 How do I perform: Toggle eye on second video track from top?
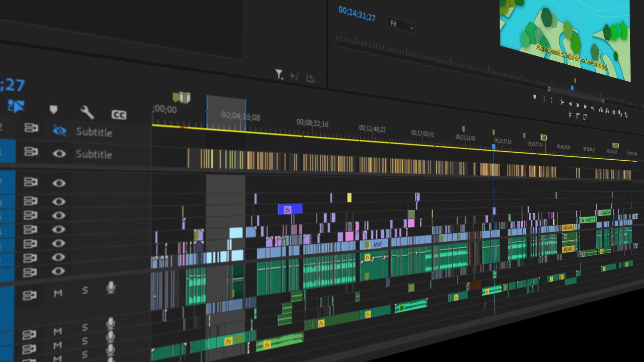click(x=59, y=201)
